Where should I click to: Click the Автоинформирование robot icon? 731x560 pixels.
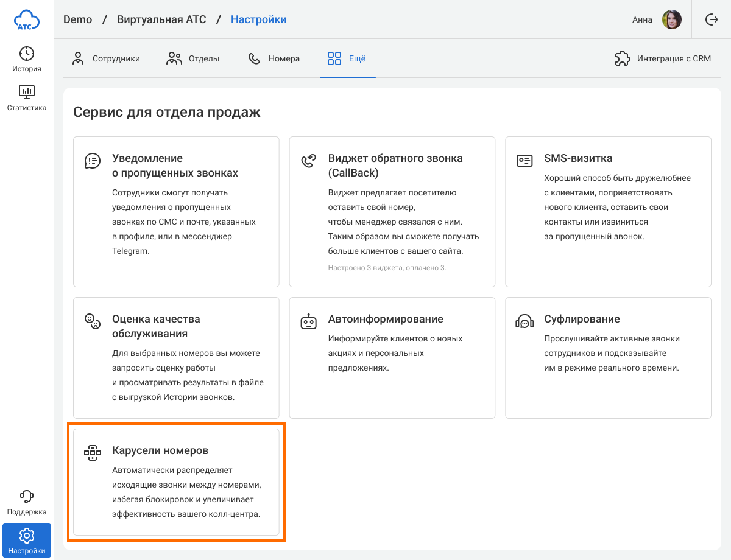309,321
